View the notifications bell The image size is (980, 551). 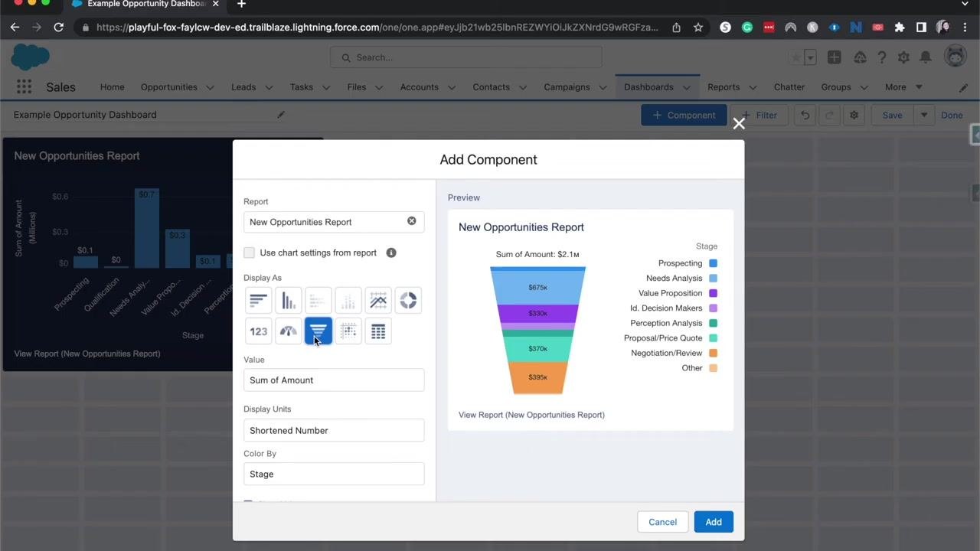pos(926,57)
